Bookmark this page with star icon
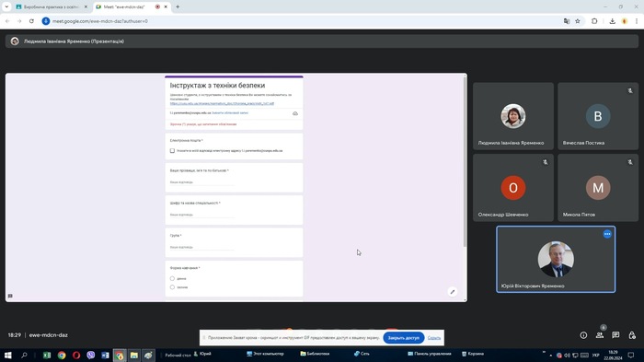Viewport: 644px width, 362px height. (578, 21)
